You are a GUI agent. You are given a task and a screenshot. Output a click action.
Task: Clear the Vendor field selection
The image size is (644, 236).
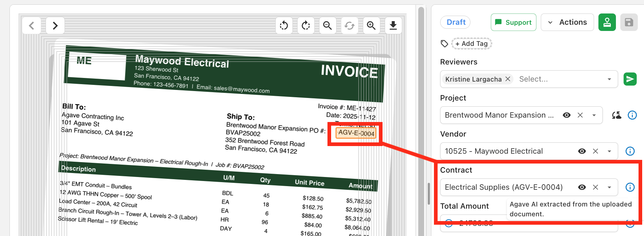[x=595, y=151]
